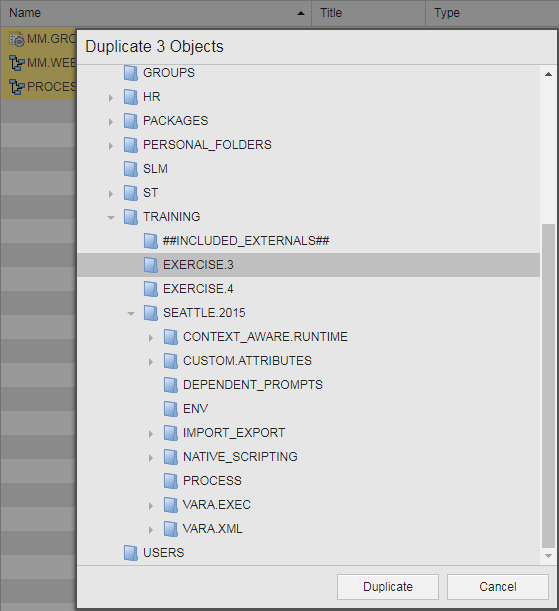Click the MM.WEB workflow icon in list
The width and height of the screenshot is (559, 611).
[x=17, y=63]
